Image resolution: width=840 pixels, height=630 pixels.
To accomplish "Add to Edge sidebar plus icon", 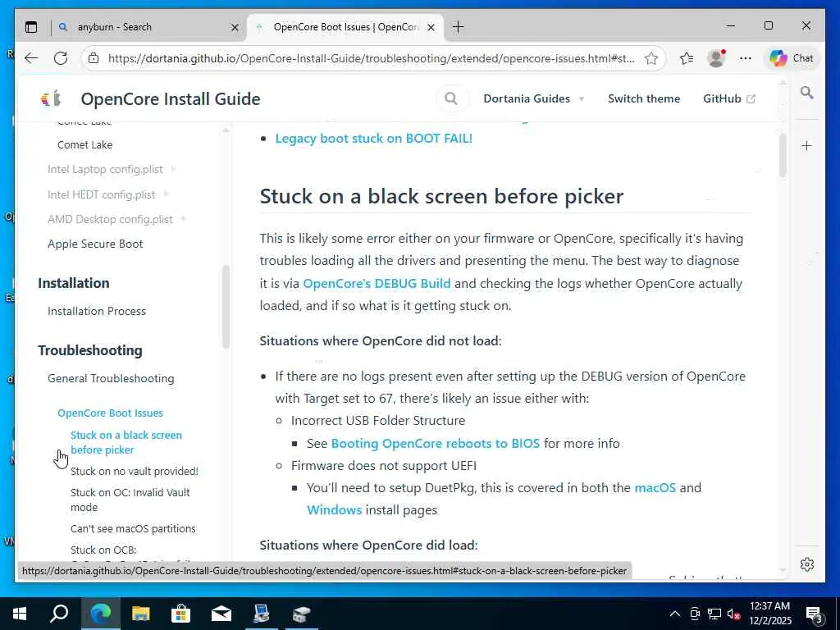I will tap(807, 146).
